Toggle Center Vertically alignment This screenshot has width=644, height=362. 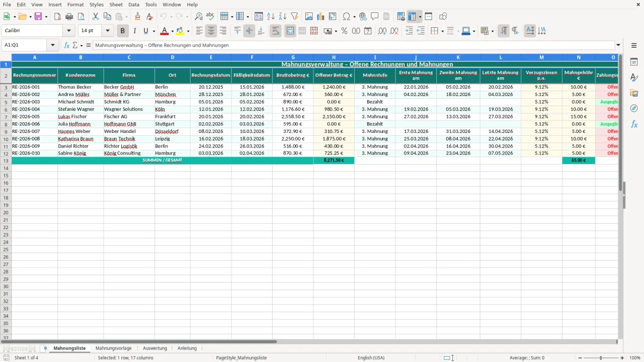(x=249, y=31)
